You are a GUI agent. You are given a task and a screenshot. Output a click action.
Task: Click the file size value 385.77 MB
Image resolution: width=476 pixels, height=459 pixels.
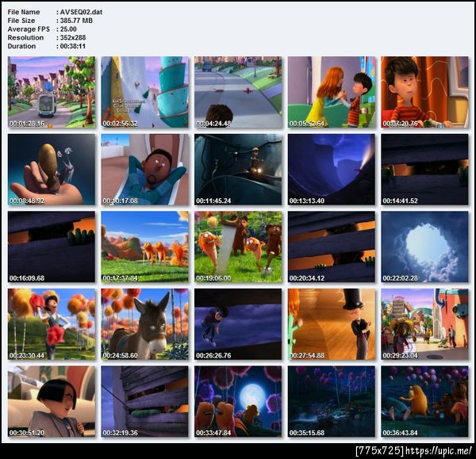tap(76, 21)
